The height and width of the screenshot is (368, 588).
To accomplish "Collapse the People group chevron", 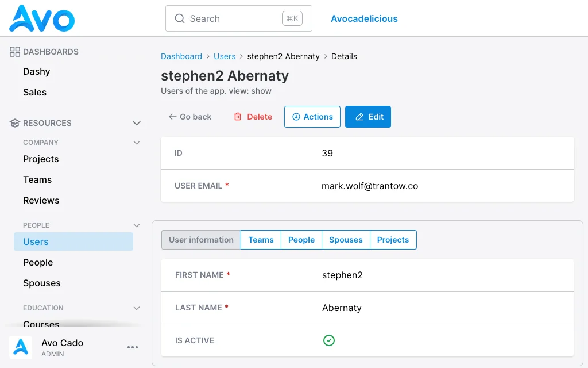I will coord(137,225).
